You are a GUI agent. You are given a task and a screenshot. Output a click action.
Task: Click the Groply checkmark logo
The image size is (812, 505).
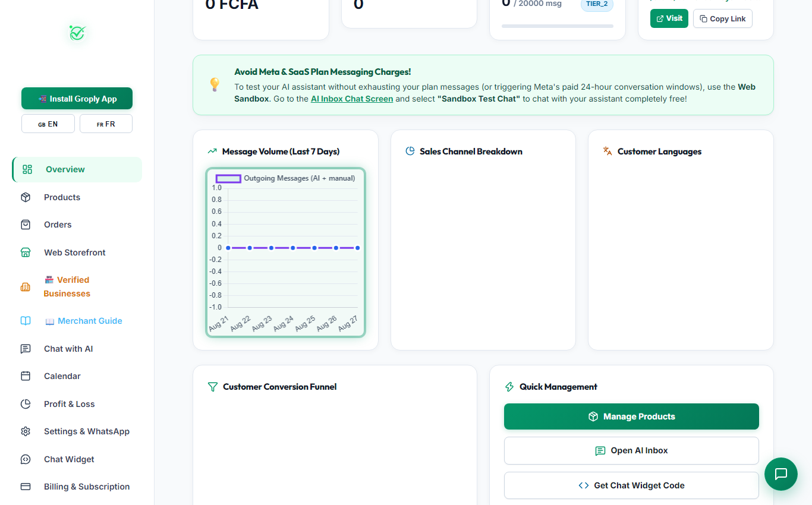(77, 33)
